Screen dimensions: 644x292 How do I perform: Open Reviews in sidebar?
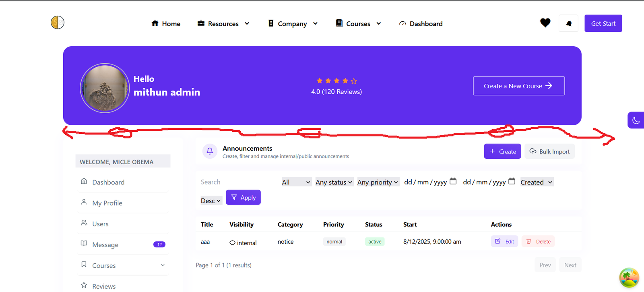123,286
